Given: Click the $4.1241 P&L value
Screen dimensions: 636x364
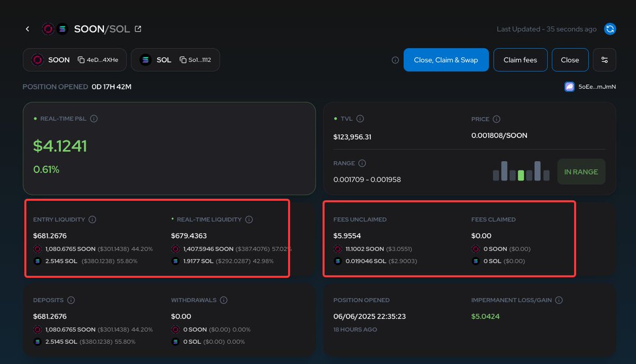Looking at the screenshot, I should pyautogui.click(x=60, y=146).
